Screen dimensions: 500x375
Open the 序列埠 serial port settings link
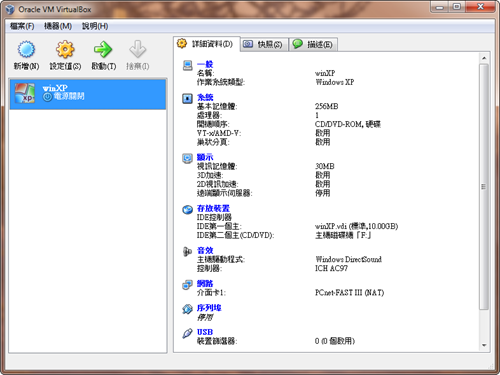point(209,308)
